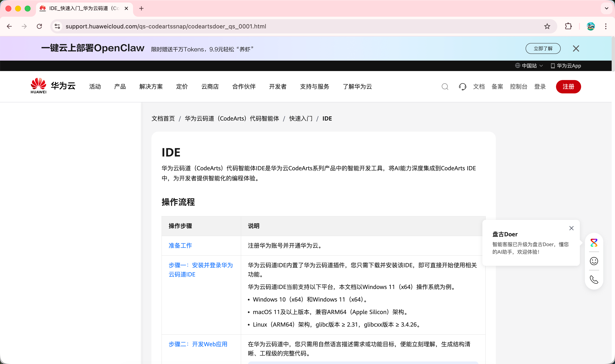This screenshot has width=615, height=364.
Task: Click the red 注册 button
Action: coord(568,87)
